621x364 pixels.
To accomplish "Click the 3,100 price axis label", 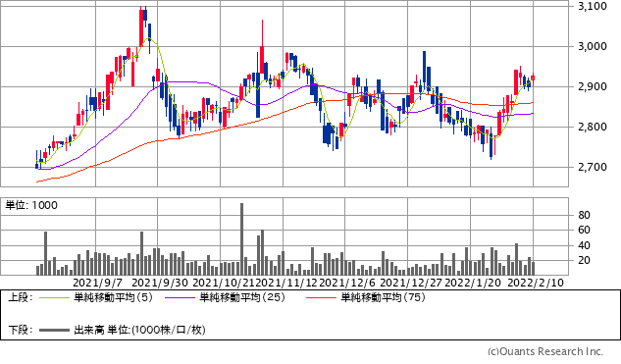I will click(x=593, y=6).
